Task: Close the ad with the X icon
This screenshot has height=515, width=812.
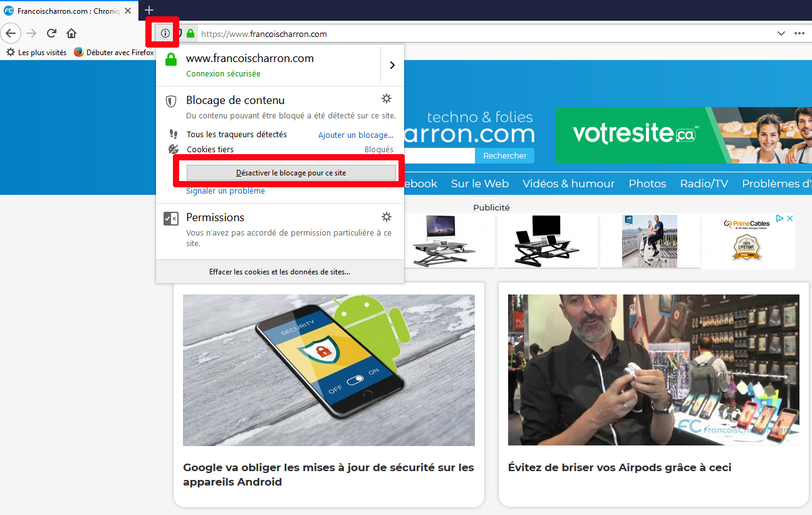Action: (x=790, y=218)
